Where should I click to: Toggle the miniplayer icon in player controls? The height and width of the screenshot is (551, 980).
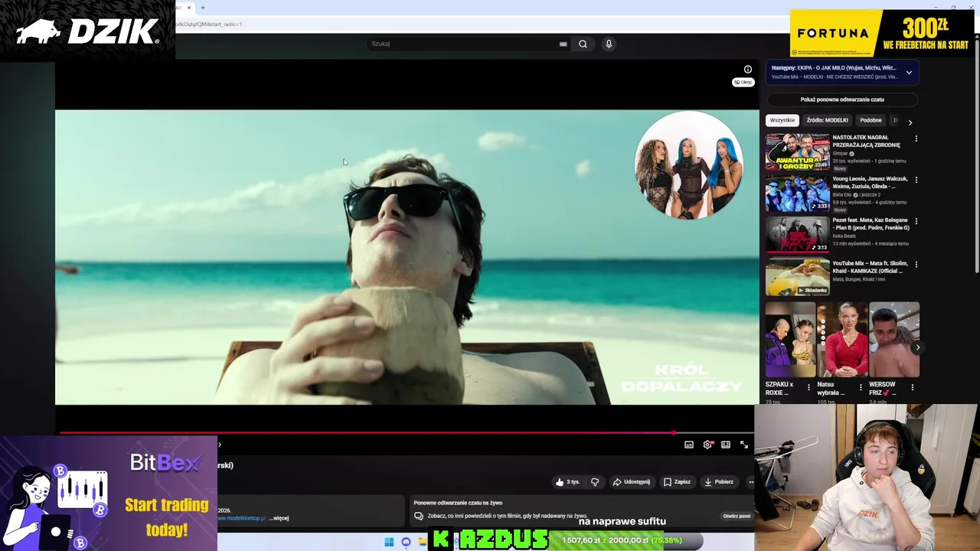coord(689,445)
